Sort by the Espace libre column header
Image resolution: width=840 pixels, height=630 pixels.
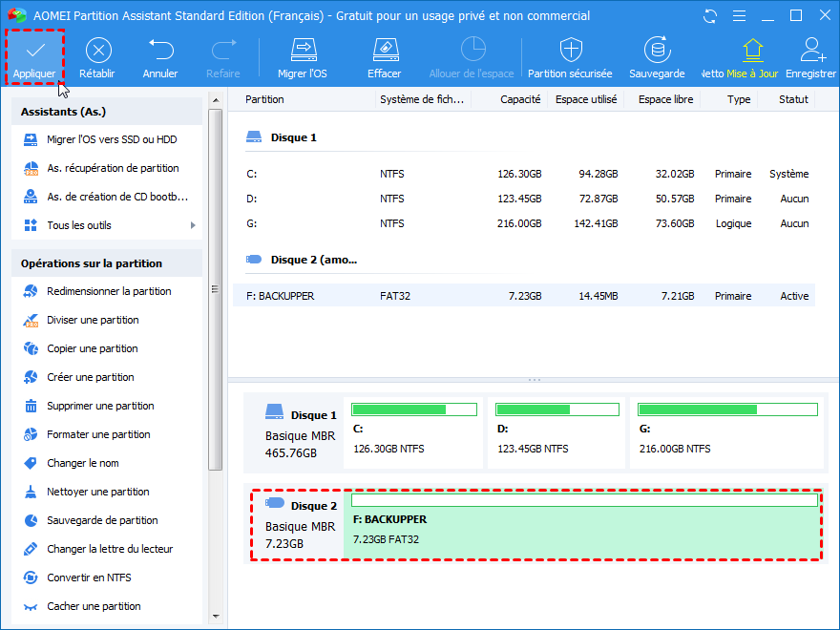tap(665, 99)
